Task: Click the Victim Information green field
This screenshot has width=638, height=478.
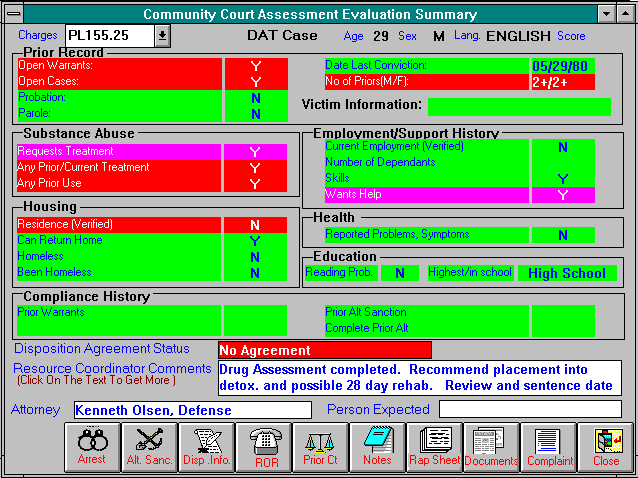Action: coord(518,106)
